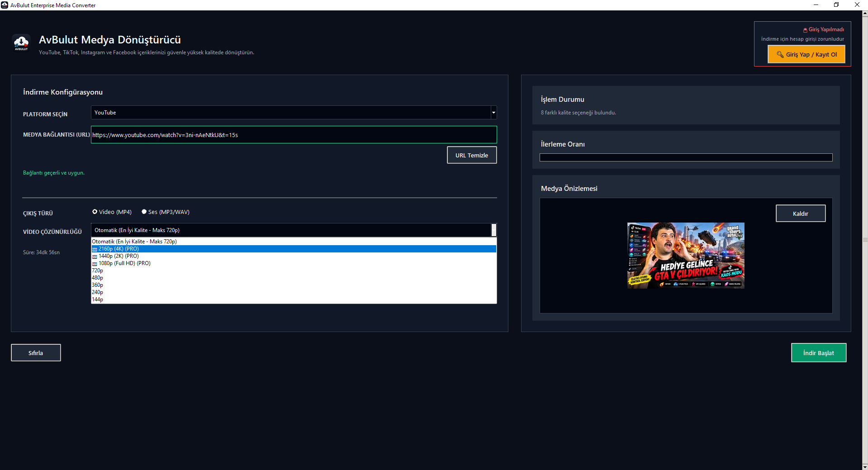Focus the Medya Bağlantısı URL field

click(294, 135)
